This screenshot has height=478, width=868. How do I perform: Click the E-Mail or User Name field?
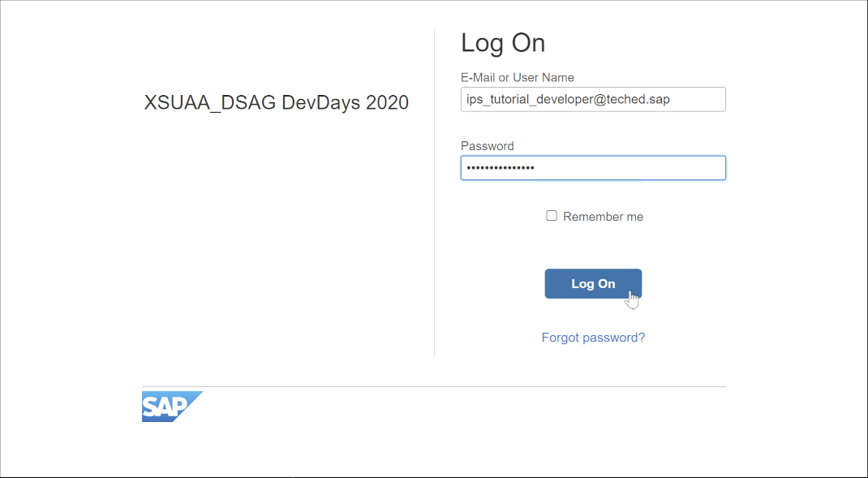[593, 100]
